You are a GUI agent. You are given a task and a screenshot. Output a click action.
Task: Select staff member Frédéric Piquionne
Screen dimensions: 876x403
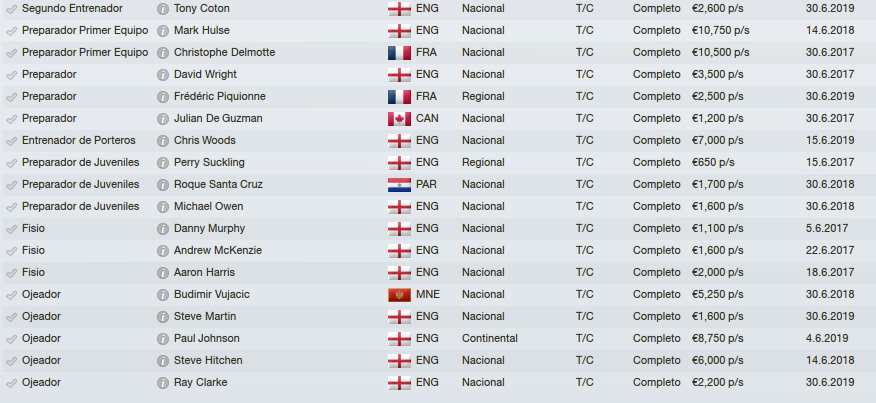[x=220, y=96]
